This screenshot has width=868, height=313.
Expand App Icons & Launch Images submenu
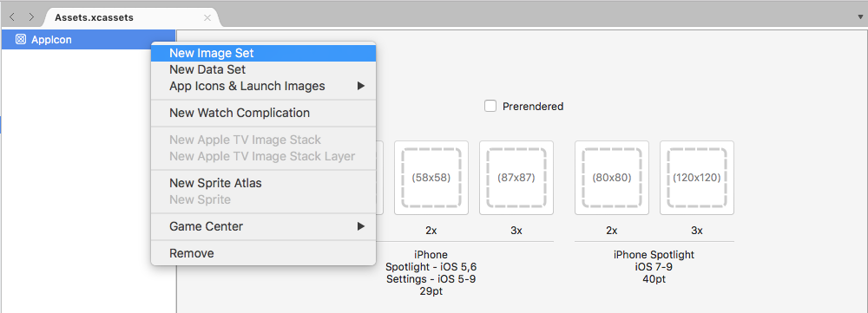pos(264,86)
